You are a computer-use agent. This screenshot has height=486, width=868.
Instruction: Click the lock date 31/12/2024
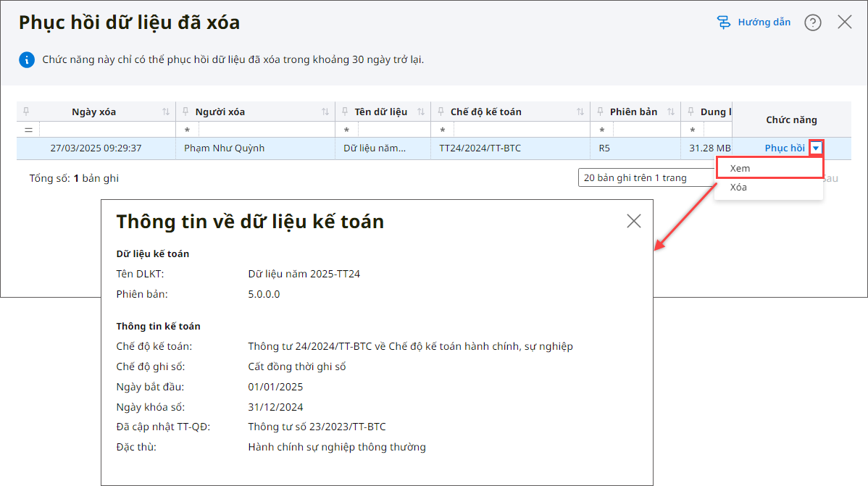[x=275, y=407]
